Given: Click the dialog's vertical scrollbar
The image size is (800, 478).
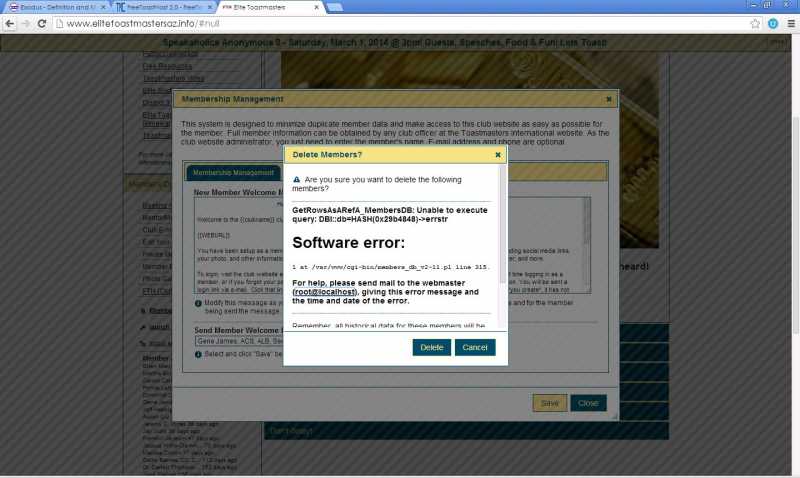Looking at the screenshot, I should [x=502, y=240].
